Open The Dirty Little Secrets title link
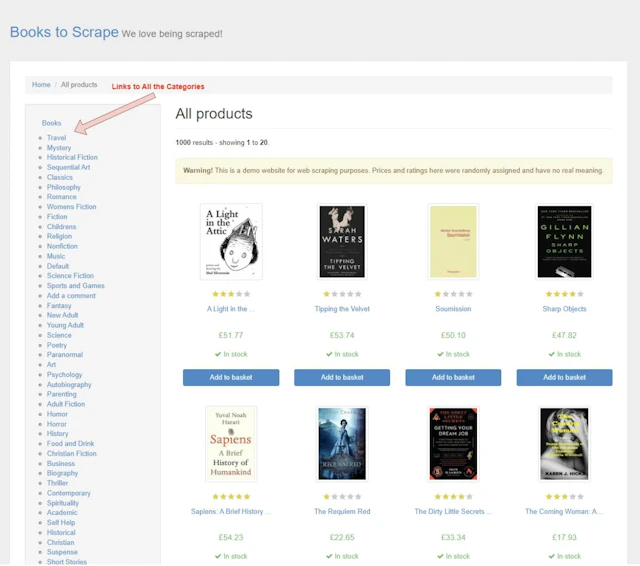Screen dimensions: 640x566 [x=453, y=511]
